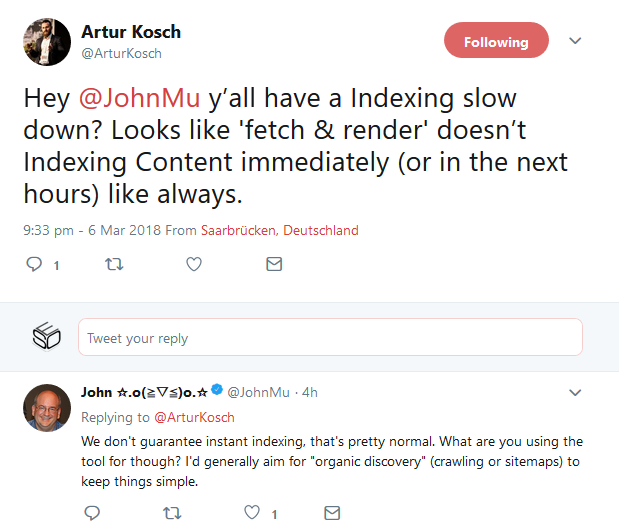Retweet John's reply tweet
This screenshot has width=619, height=526.
(172, 513)
